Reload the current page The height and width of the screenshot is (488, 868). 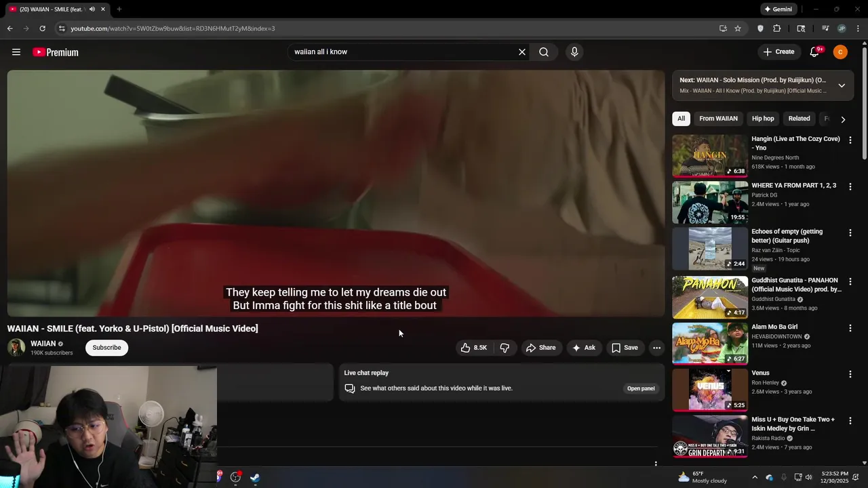point(42,28)
